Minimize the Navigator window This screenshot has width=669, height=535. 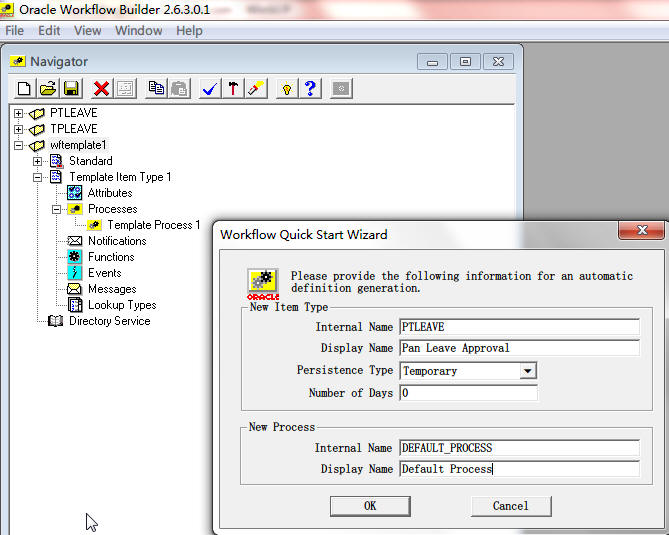click(432, 62)
